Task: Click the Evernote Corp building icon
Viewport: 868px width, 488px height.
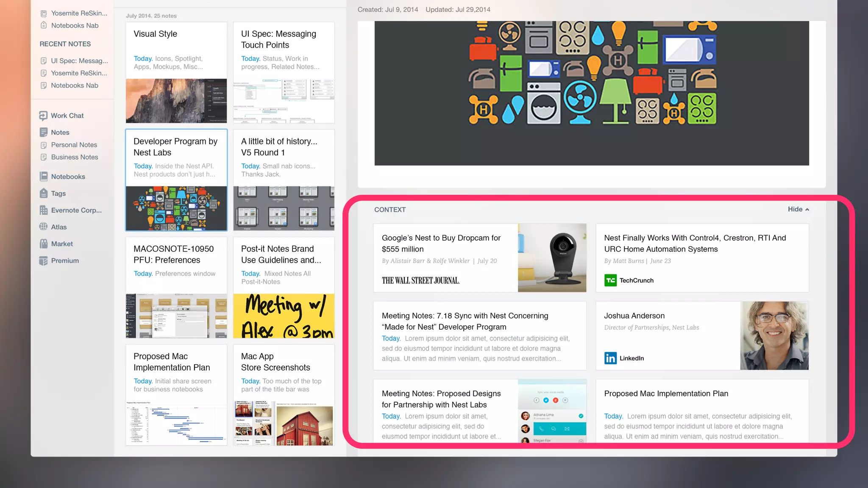Action: pyautogui.click(x=43, y=210)
